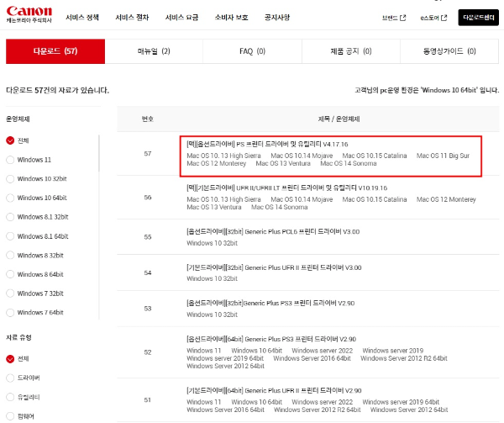
Task: Click 'Mac OS 11 Big Sur' text
Action: (443, 156)
